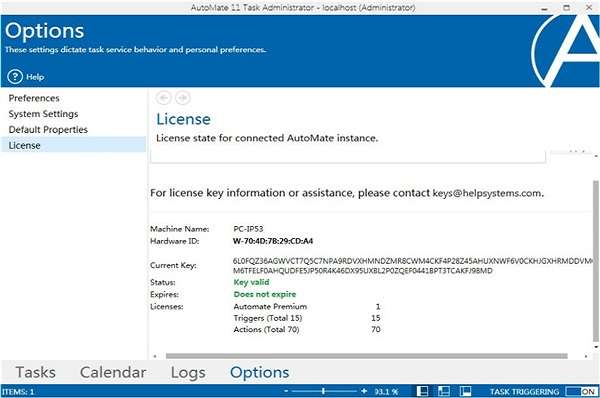The image size is (600, 398).
Task: Select the third layout view icon
Action: click(x=466, y=391)
